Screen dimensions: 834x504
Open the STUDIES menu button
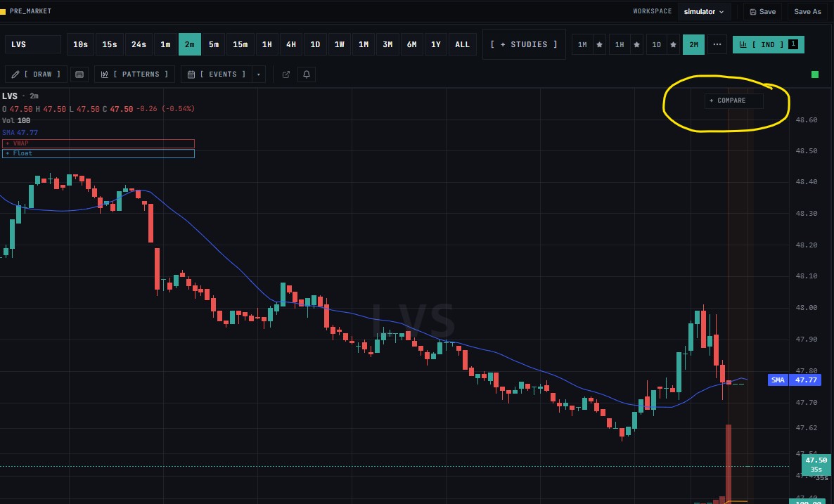524,45
